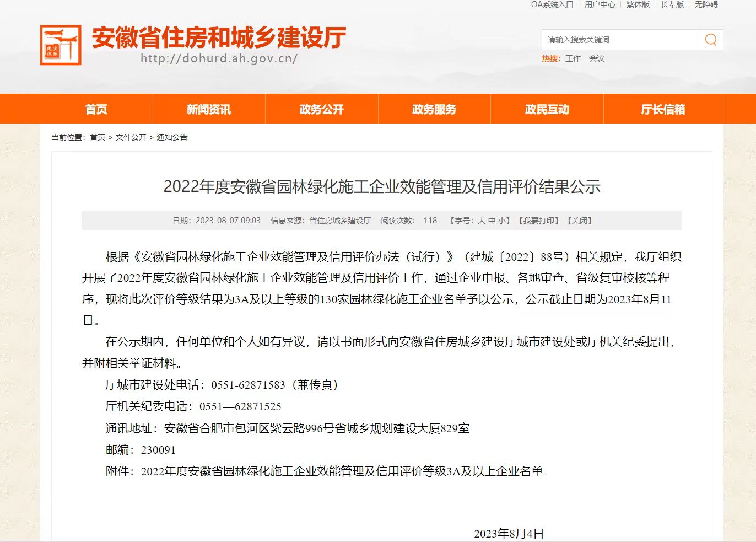756x542 pixels.
Task: Select large font size 大
Action: point(481,220)
